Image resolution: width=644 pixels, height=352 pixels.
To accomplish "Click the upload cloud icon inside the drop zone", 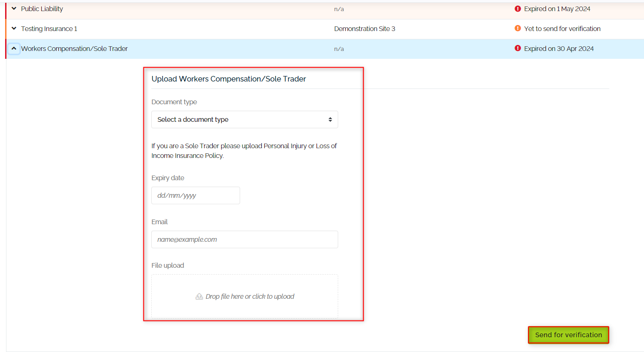I will click(199, 296).
